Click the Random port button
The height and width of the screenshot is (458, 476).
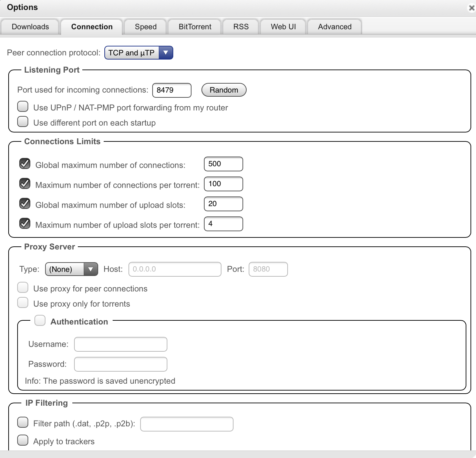[x=224, y=90]
